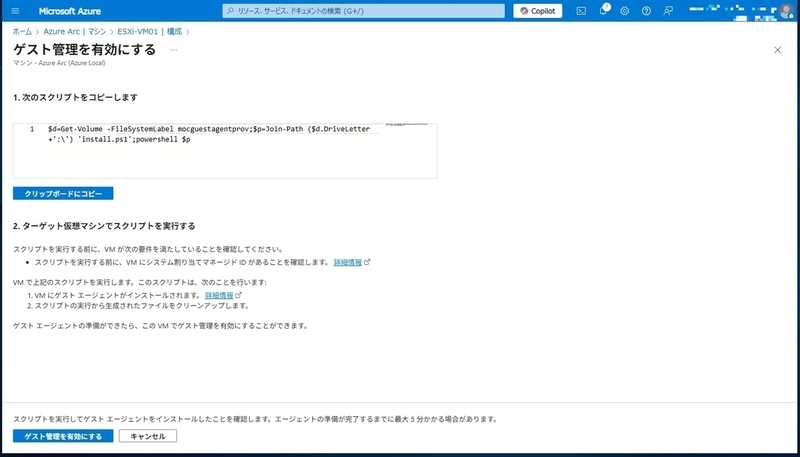Click subtitle マシン - Azure Arc (Azure Local)
Screen dimensions: 800x457
pyautogui.click(x=59, y=63)
